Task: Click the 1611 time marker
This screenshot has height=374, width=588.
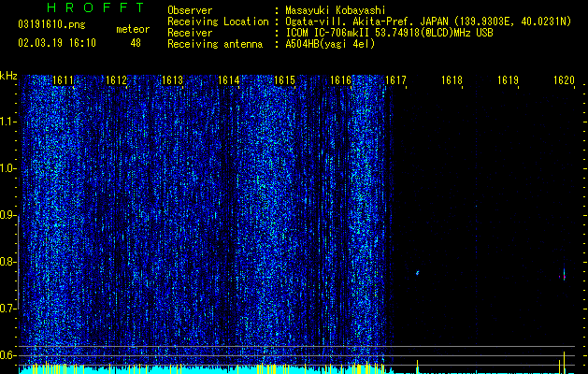Action: tap(63, 80)
